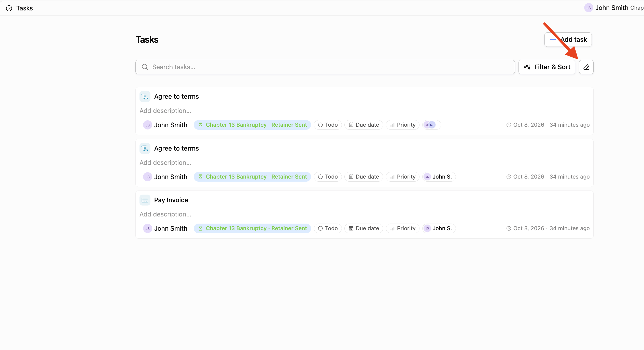Click the John Smith contact in the Pay Invoice task
Image resolution: width=644 pixels, height=350 pixels.
click(x=165, y=228)
